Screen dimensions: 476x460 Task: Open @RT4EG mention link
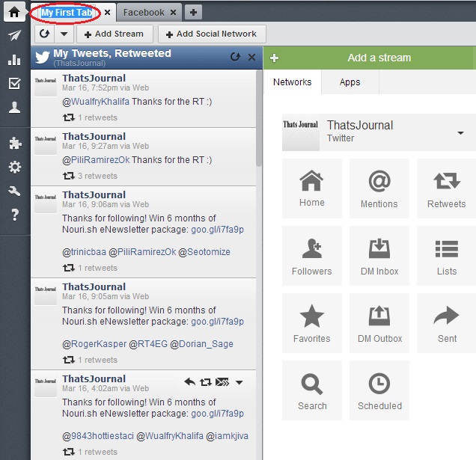point(148,344)
